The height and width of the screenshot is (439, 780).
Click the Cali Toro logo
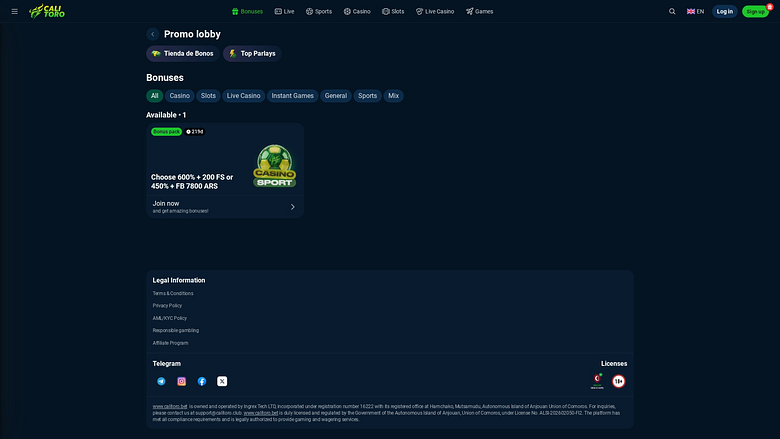coord(47,11)
